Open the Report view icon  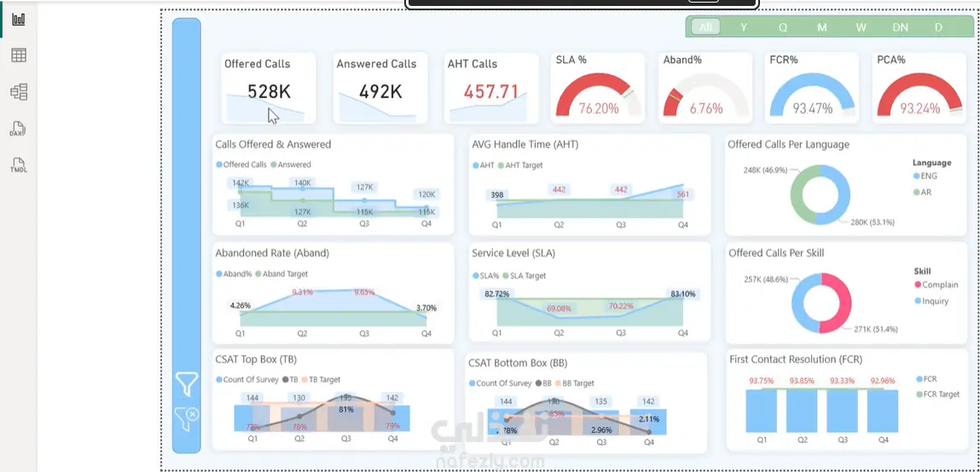point(19,19)
